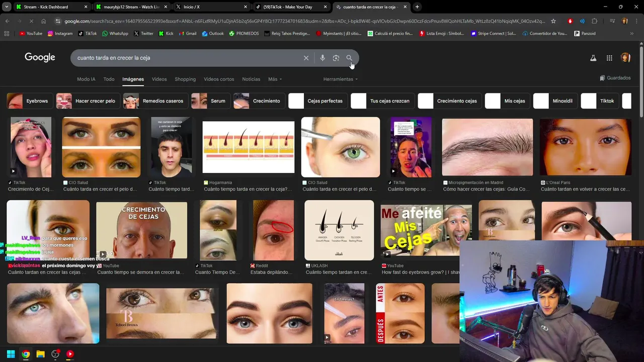Start a voice search with the microphone icon

[x=323, y=58]
